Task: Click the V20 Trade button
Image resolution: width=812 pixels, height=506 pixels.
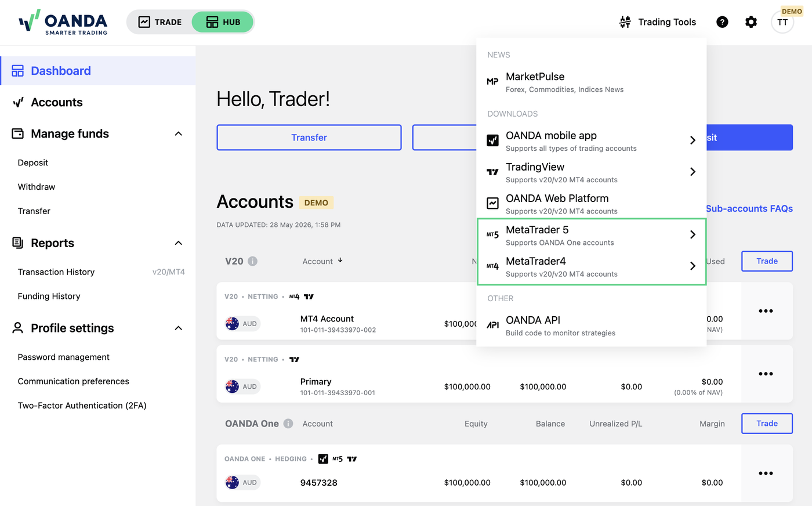Action: click(767, 261)
